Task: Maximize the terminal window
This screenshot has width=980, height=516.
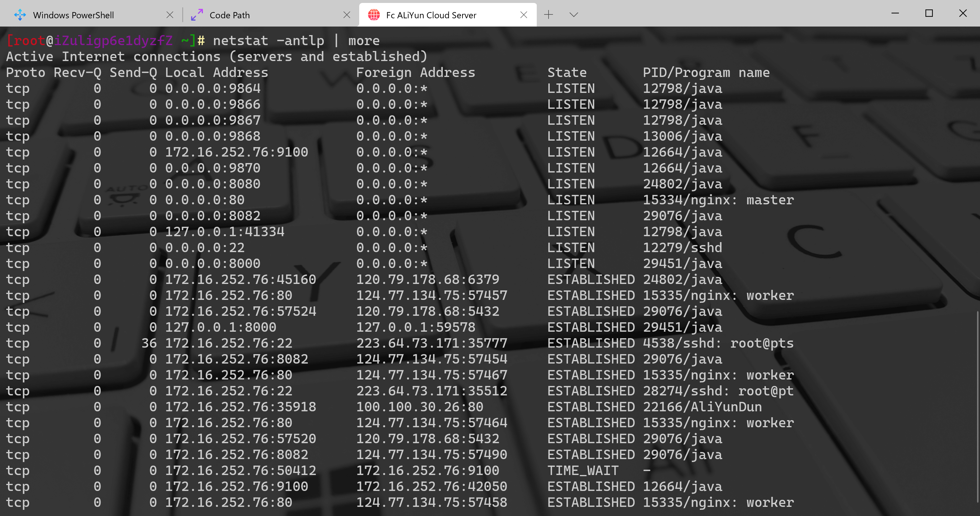Action: point(929,13)
